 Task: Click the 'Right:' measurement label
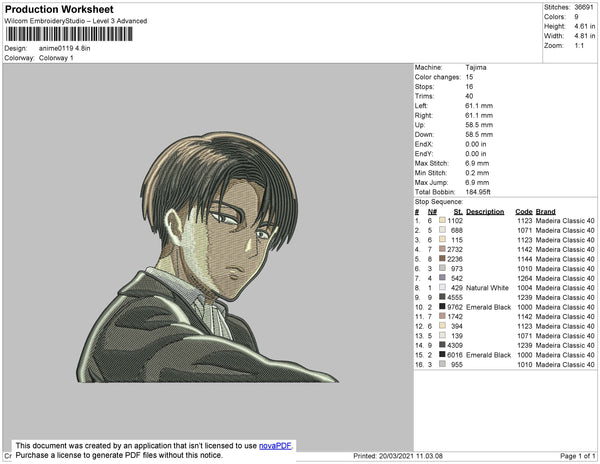coord(424,115)
